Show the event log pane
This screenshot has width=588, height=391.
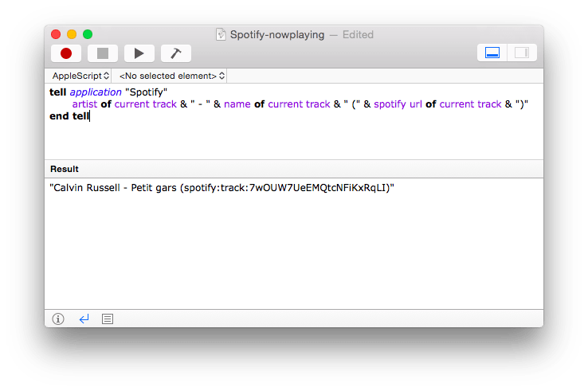click(108, 319)
